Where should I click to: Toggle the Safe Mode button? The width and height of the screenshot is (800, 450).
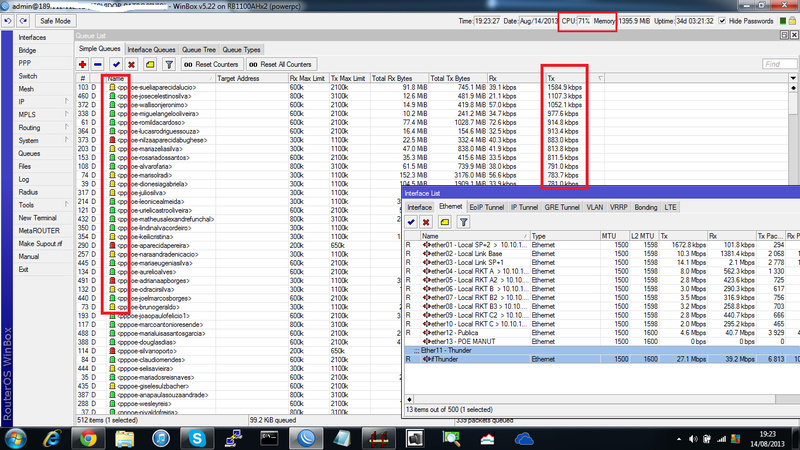55,21
